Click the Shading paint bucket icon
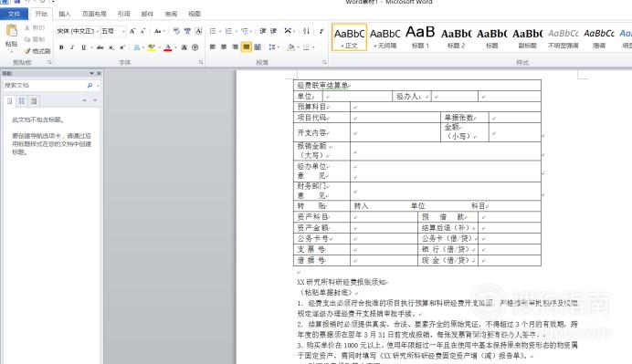 pos(290,47)
